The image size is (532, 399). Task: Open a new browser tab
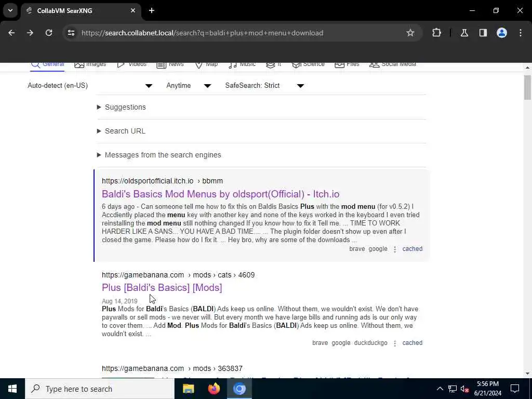click(152, 10)
